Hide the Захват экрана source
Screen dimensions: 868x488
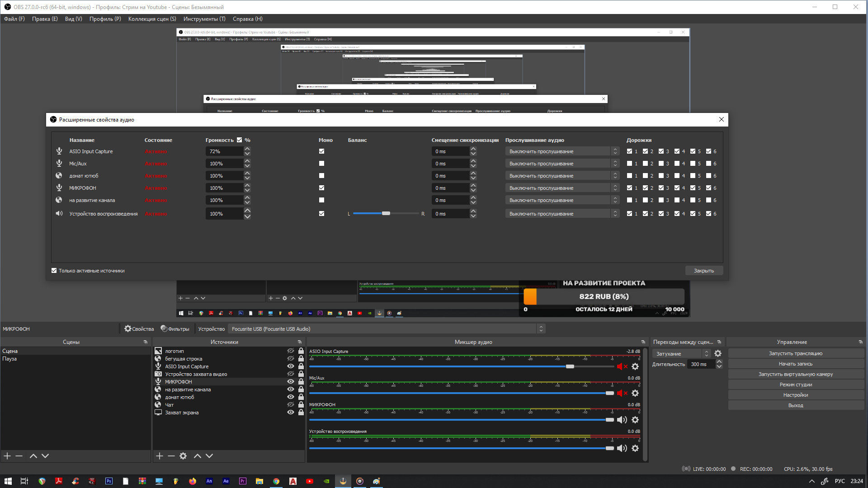coord(291,413)
